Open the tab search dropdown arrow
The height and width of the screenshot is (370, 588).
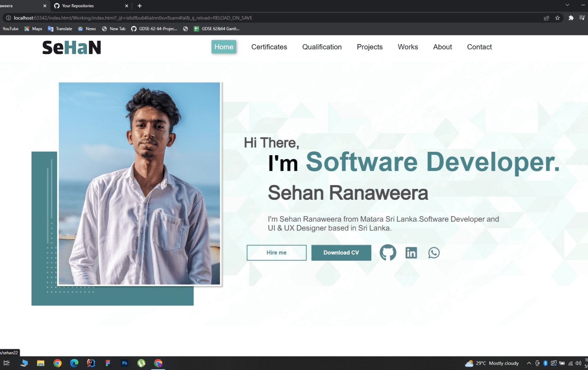[x=567, y=5]
